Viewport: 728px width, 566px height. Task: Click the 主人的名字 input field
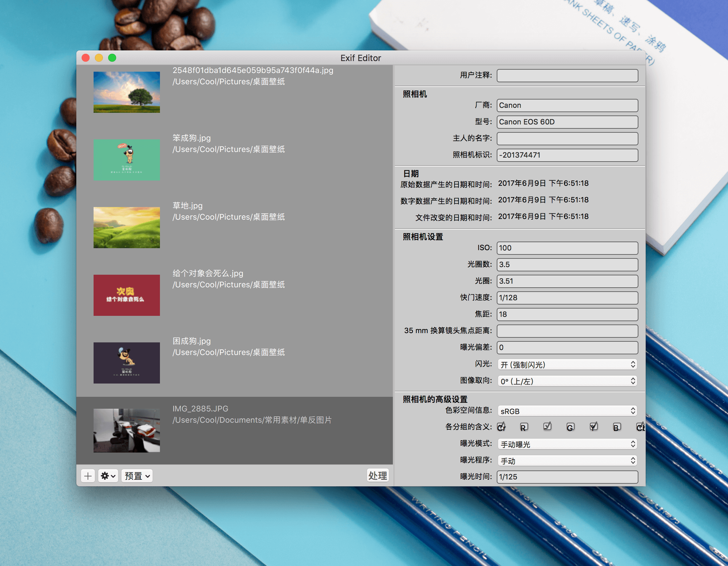pos(567,139)
